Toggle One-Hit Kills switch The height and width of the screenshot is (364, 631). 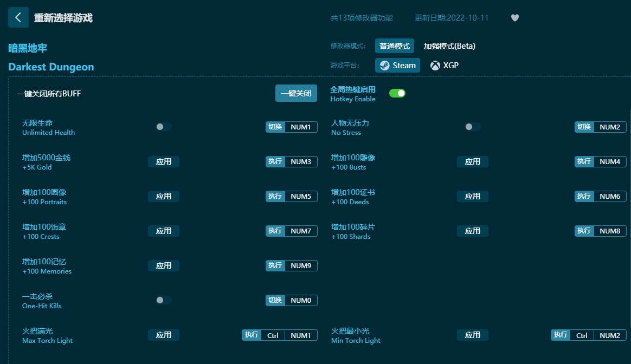163,300
